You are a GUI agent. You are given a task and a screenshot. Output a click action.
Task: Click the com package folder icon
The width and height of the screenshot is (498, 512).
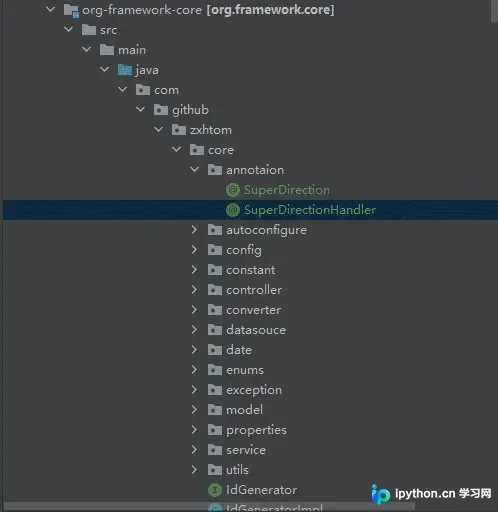click(143, 90)
